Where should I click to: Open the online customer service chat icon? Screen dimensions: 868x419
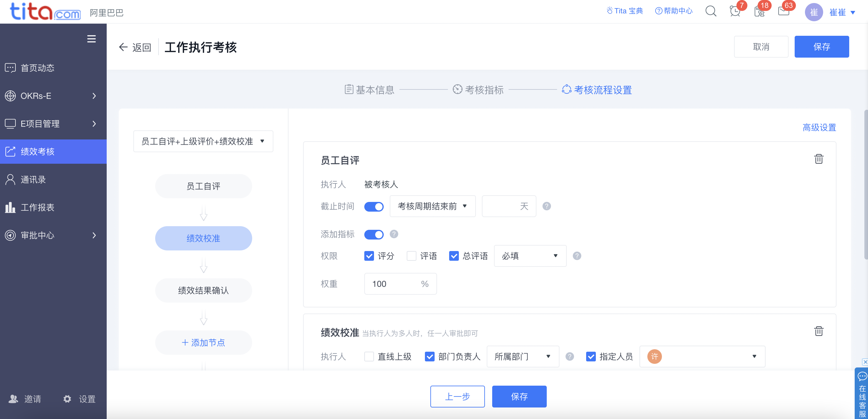(x=862, y=377)
